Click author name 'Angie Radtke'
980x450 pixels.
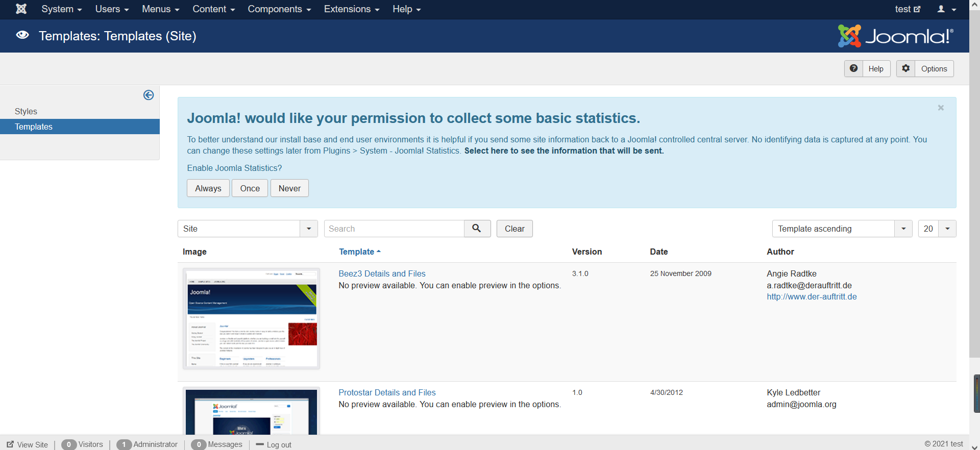(792, 273)
